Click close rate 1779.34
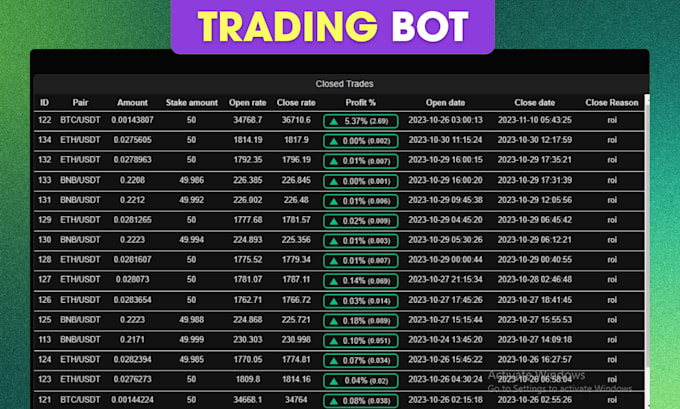This screenshot has height=409, width=680. 296,259
